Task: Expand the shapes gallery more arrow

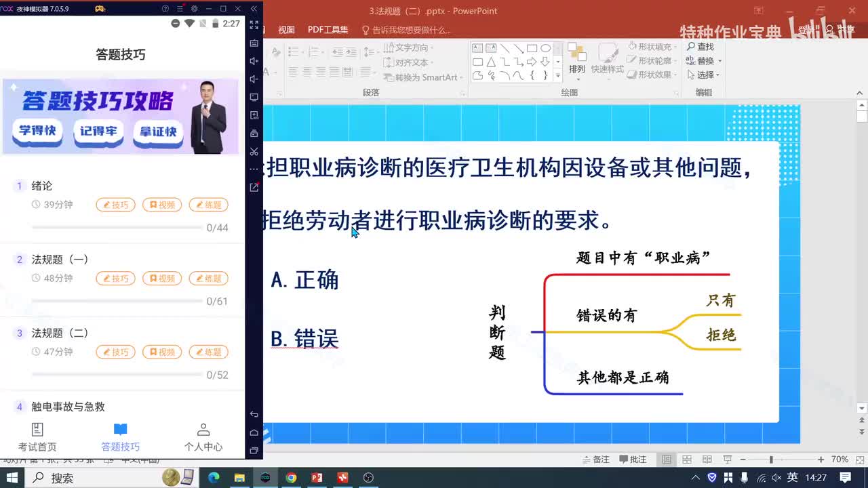Action: [558, 75]
